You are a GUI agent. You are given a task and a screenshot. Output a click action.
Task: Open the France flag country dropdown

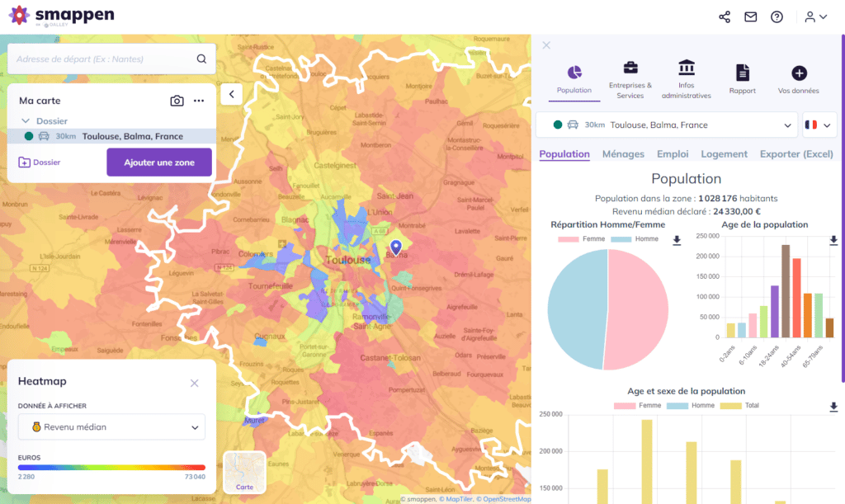[x=819, y=125]
